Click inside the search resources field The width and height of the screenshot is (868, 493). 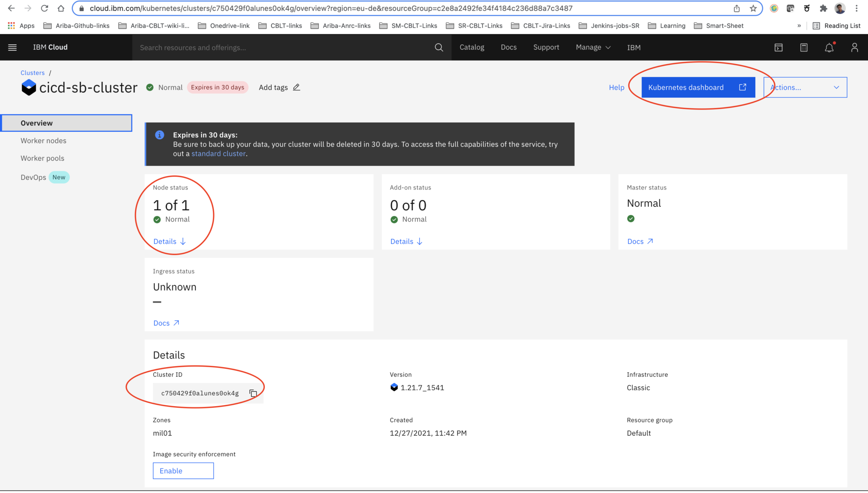click(254, 47)
